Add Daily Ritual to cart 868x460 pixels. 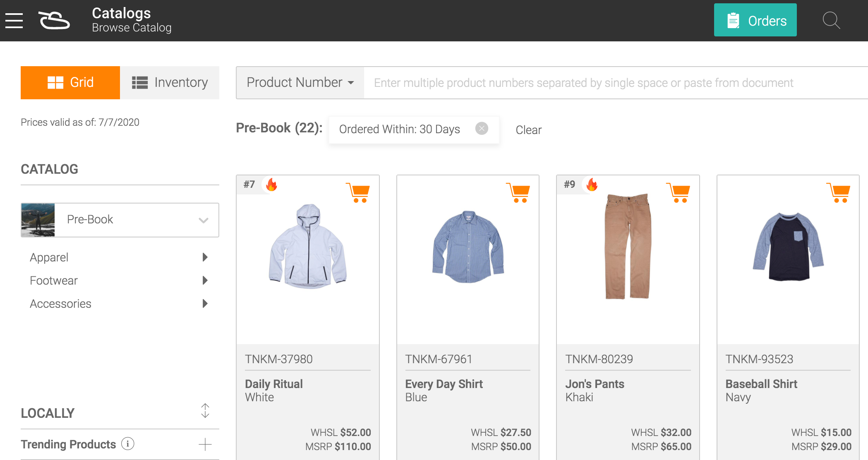[357, 192]
